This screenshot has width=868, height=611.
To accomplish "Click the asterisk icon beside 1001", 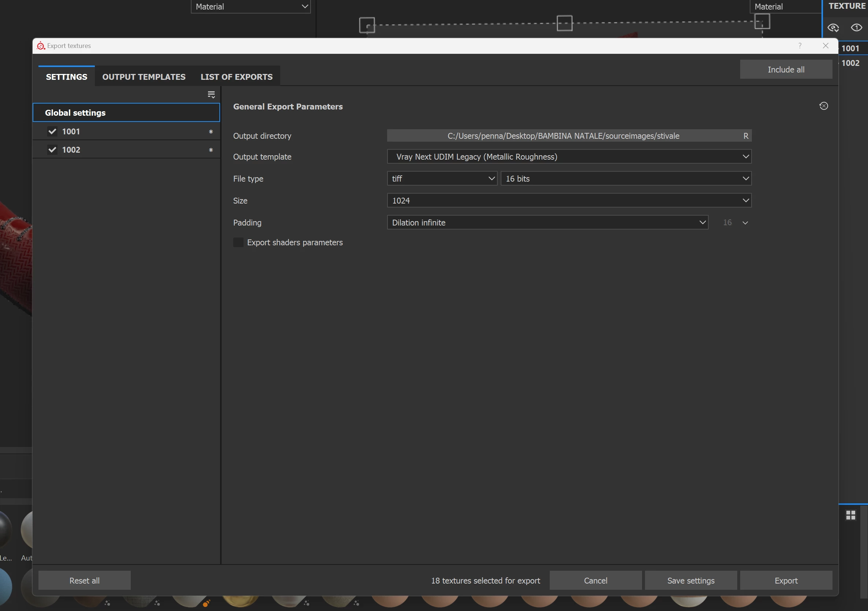I will pos(211,131).
